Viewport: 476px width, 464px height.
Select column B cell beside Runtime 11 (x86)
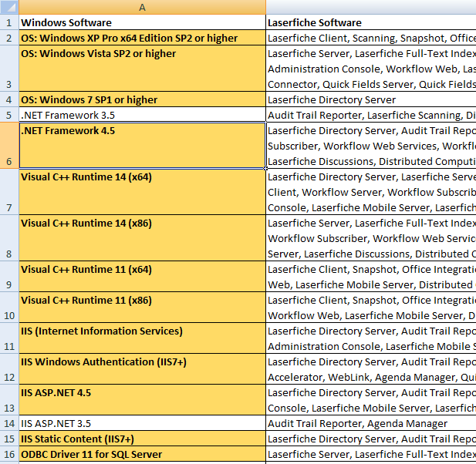[371, 308]
